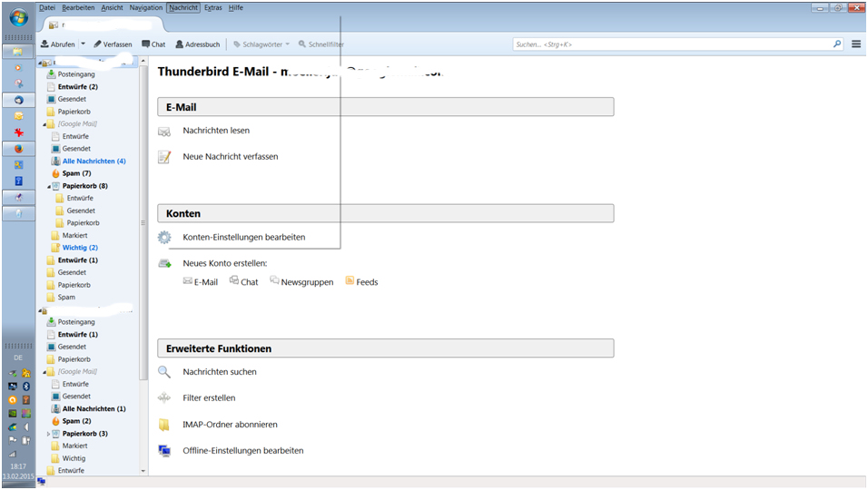Open the Spam (7) folder
Image resolution: width=868 pixels, height=490 pixels.
coord(76,173)
